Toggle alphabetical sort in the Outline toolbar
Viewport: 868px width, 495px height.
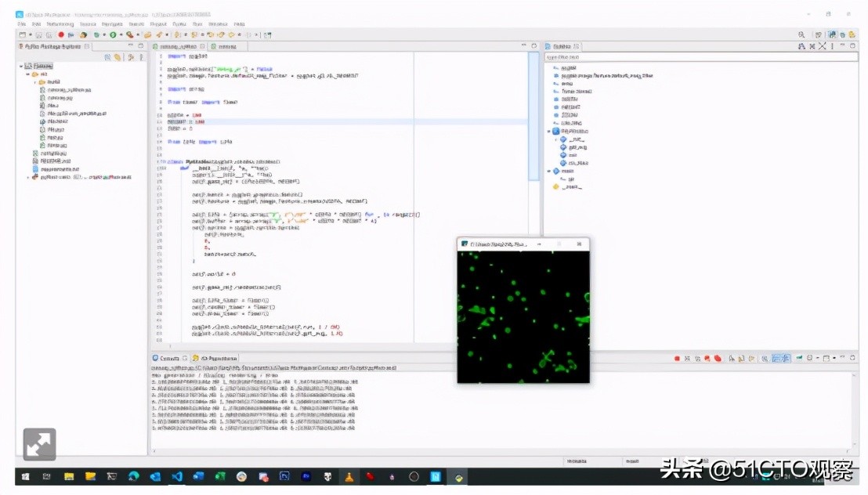click(x=801, y=46)
